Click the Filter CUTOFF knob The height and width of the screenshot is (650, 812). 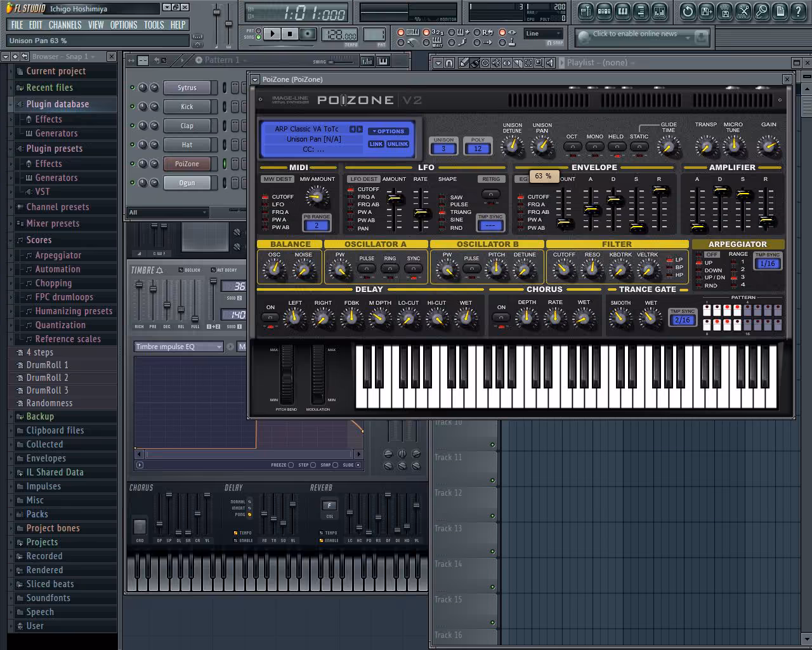click(x=563, y=270)
